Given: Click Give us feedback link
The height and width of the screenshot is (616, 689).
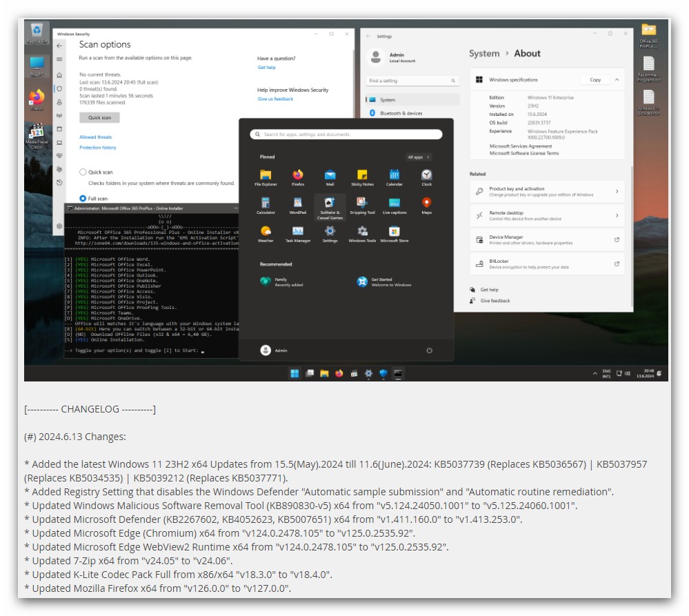Looking at the screenshot, I should (x=275, y=99).
